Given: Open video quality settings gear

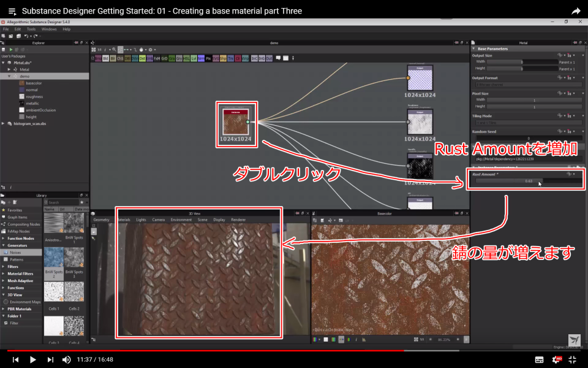Looking at the screenshot, I should (x=557, y=359).
